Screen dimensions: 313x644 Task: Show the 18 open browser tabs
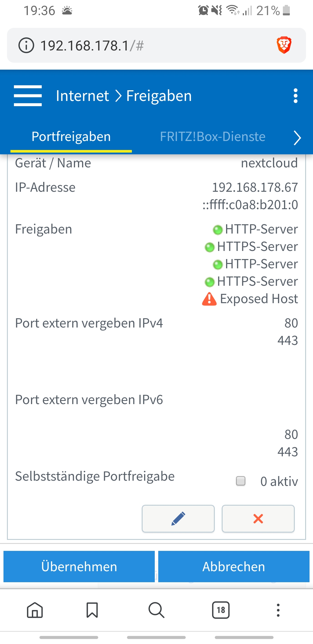pos(221,610)
